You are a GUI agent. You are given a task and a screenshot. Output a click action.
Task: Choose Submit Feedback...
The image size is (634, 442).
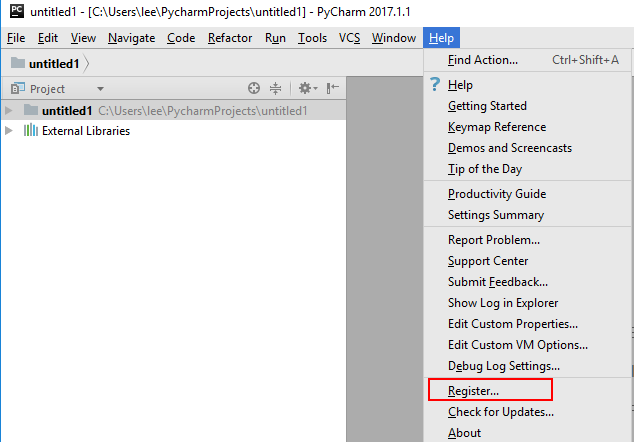(x=528, y=282)
